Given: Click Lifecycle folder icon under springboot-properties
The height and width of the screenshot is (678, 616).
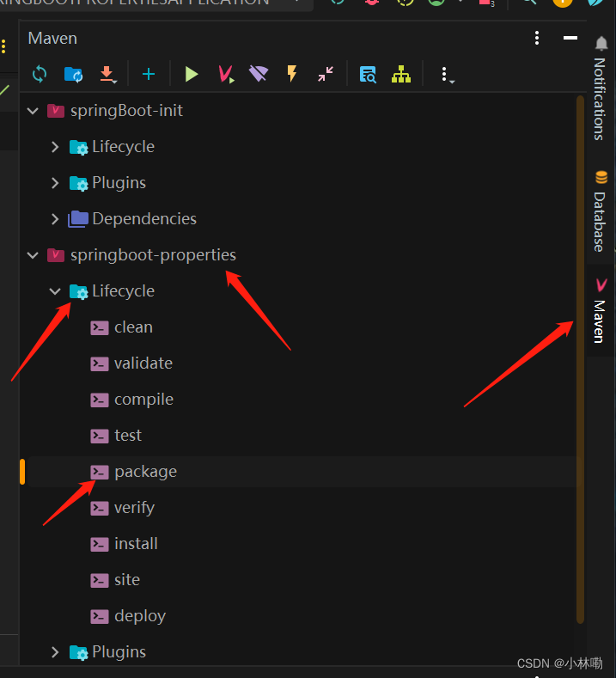Looking at the screenshot, I should (79, 292).
